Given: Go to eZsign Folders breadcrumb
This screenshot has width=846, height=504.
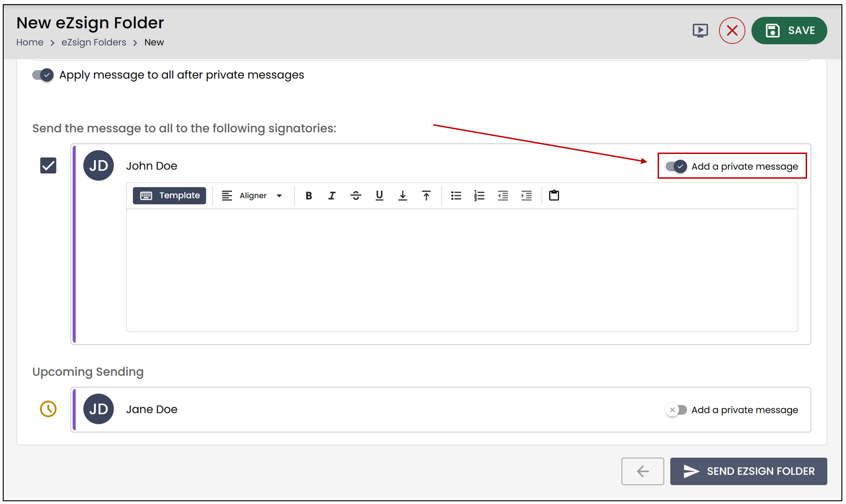Looking at the screenshot, I should pos(94,43).
